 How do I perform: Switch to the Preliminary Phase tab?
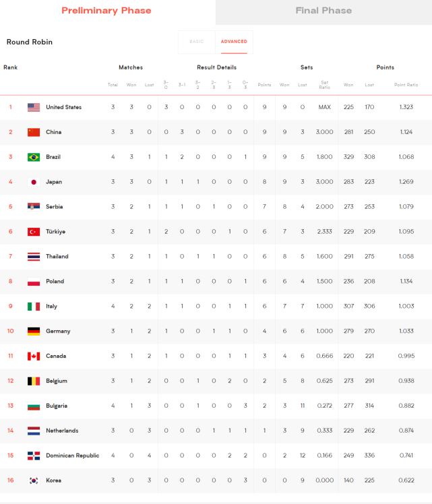(106, 11)
